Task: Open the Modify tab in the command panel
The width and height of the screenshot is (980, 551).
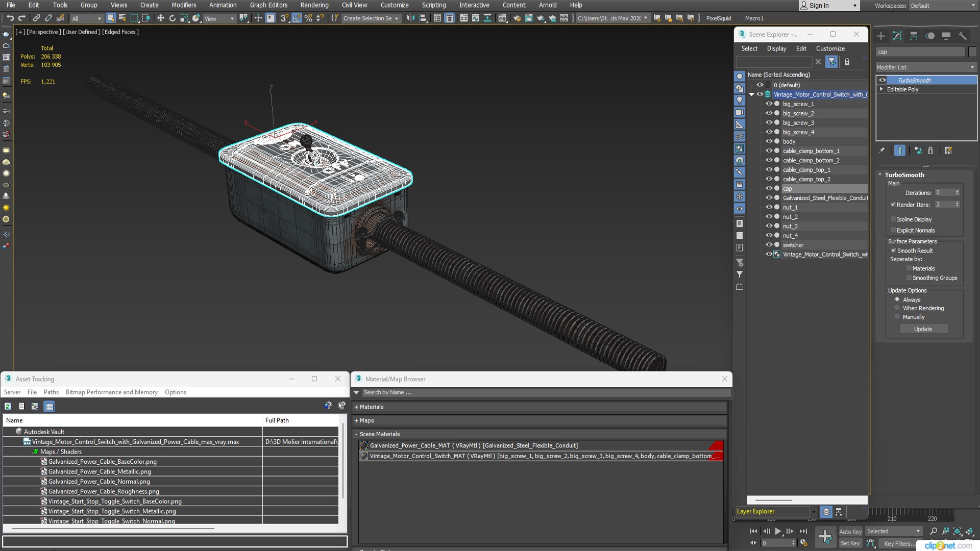Action: [x=897, y=36]
